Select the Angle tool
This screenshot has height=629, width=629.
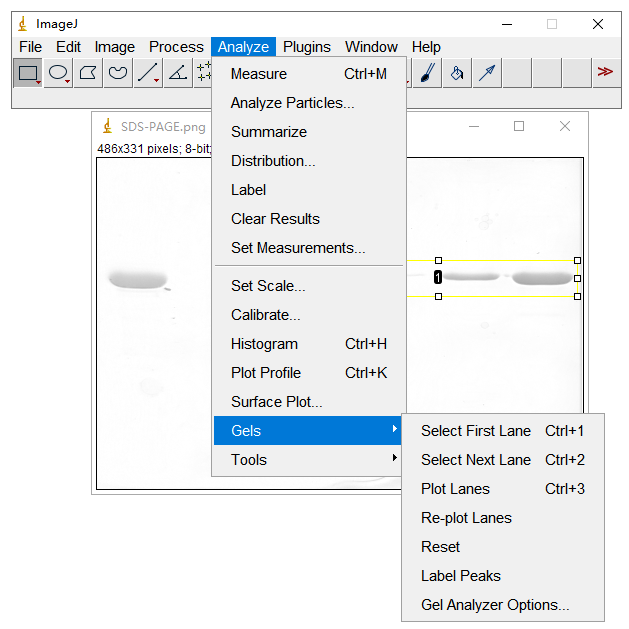177,72
